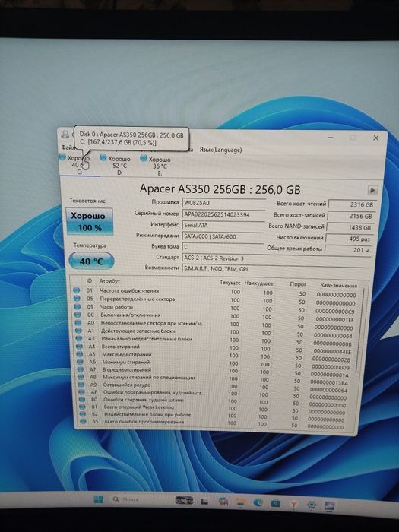Click the health orb of disk D:
This screenshot has height=532, width=399.
pyautogui.click(x=103, y=157)
